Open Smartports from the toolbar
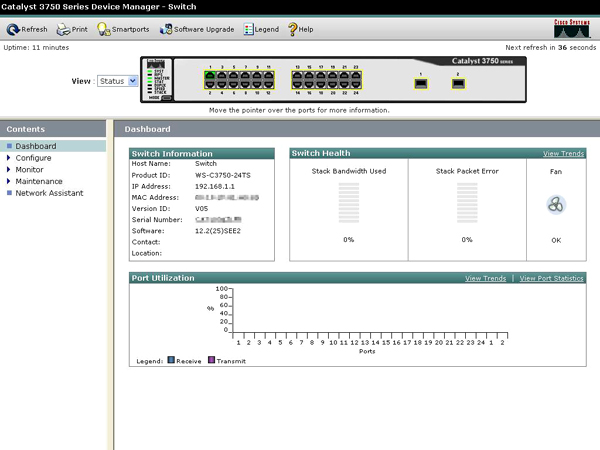 point(123,29)
